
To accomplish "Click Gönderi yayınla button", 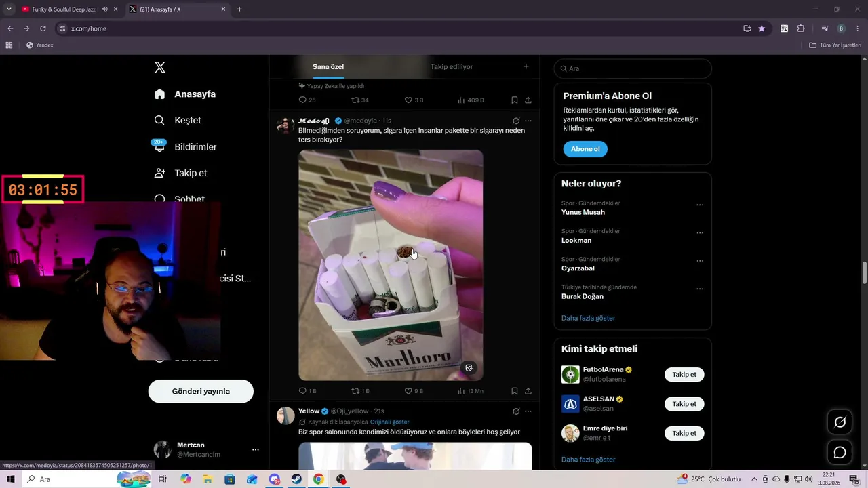I will [201, 391].
